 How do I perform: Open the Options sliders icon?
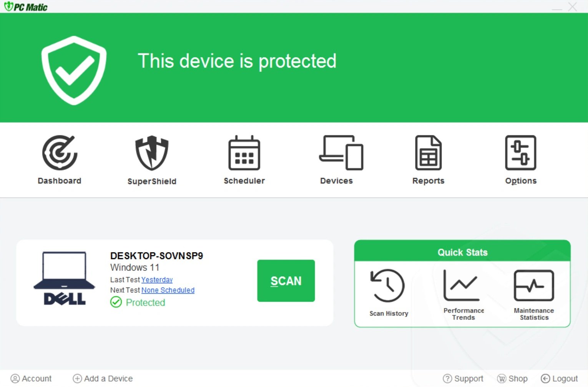(x=520, y=153)
